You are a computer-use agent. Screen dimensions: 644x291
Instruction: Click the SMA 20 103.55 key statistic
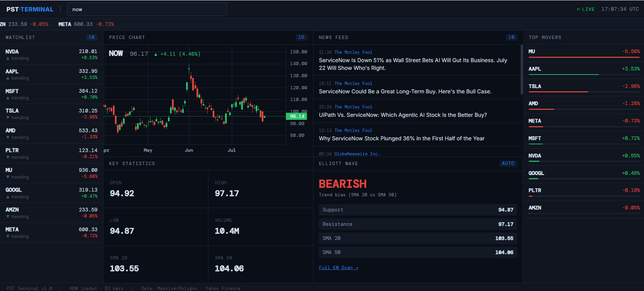[x=156, y=264]
